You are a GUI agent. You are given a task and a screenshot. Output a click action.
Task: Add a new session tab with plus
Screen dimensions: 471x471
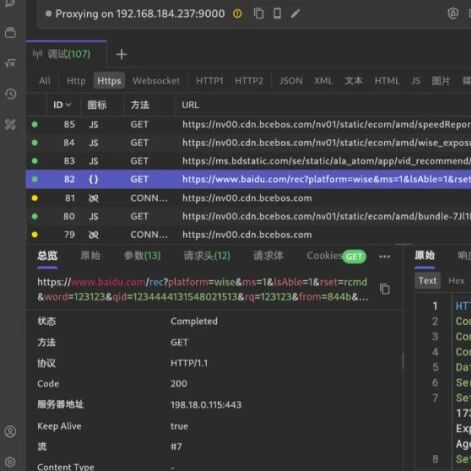121,54
